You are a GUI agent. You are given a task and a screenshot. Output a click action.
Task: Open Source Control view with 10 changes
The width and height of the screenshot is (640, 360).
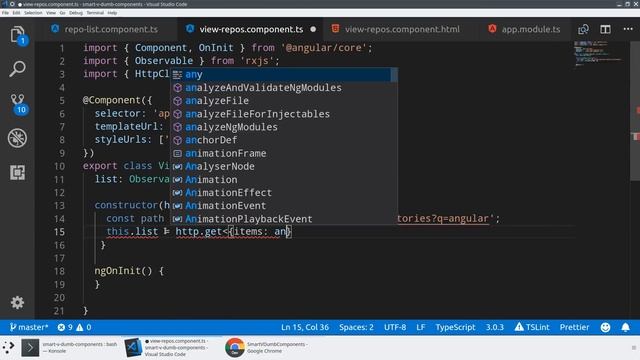(17, 104)
